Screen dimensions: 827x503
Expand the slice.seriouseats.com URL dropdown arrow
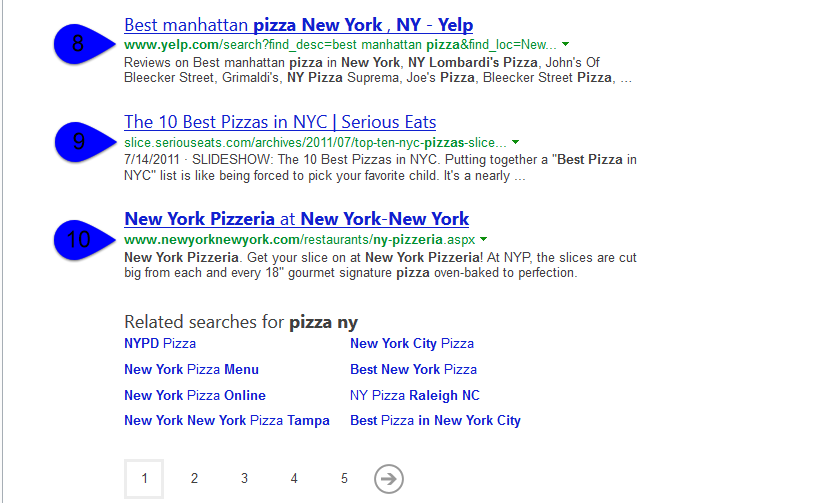tap(516, 142)
